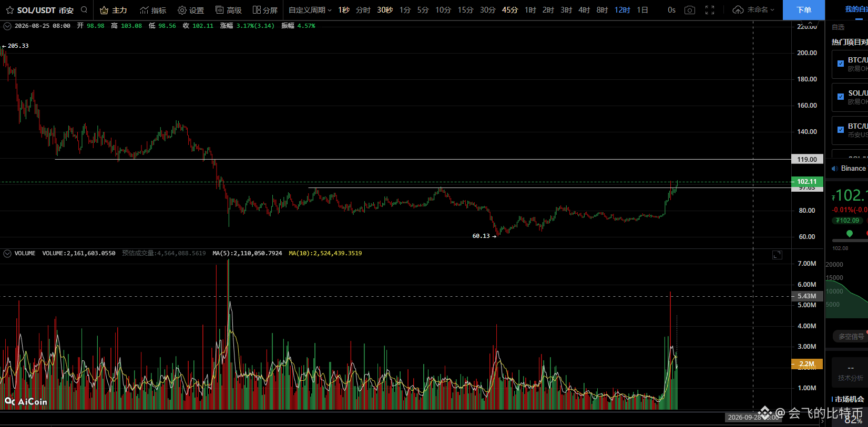Click the 多空信号 button
The image size is (868, 427).
[x=851, y=337]
